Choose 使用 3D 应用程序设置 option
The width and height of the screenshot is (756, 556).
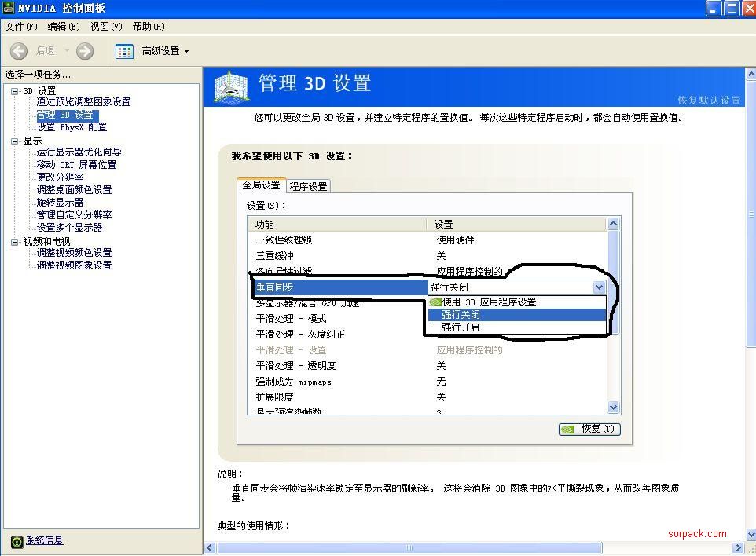coord(488,302)
